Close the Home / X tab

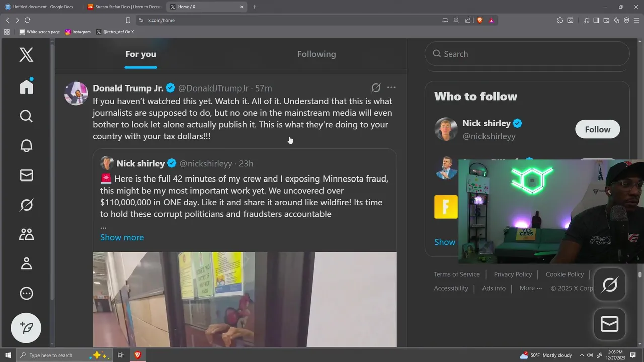point(242,7)
